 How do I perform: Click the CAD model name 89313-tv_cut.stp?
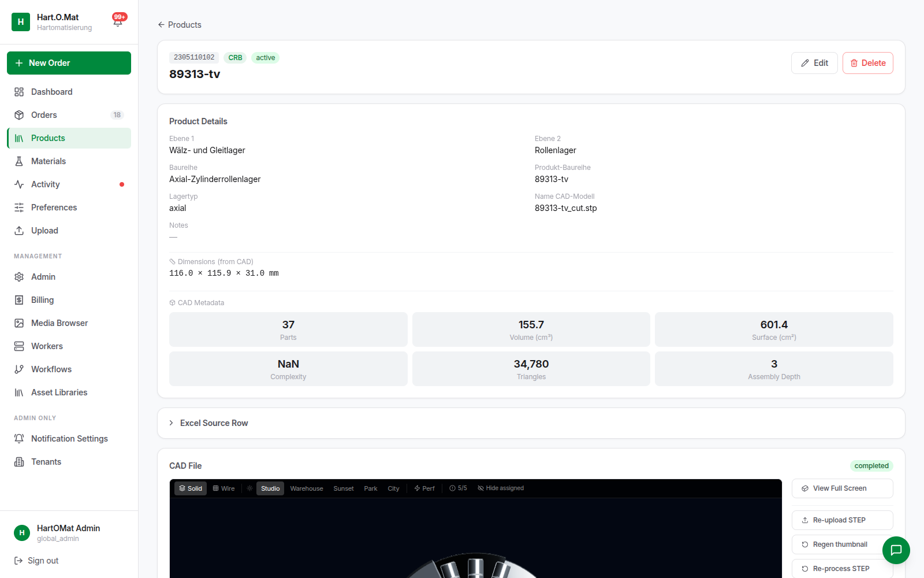[x=566, y=208]
